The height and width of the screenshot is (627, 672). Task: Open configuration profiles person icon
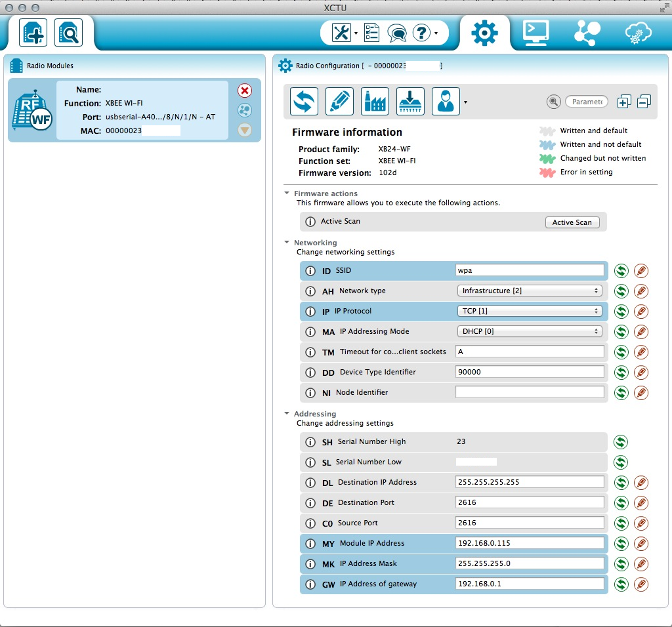point(446,102)
